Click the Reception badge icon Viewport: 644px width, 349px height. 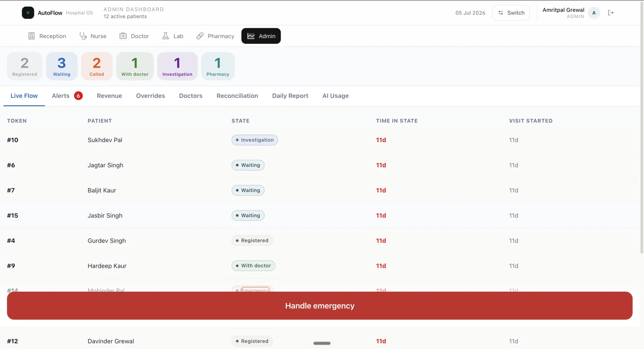(32, 36)
